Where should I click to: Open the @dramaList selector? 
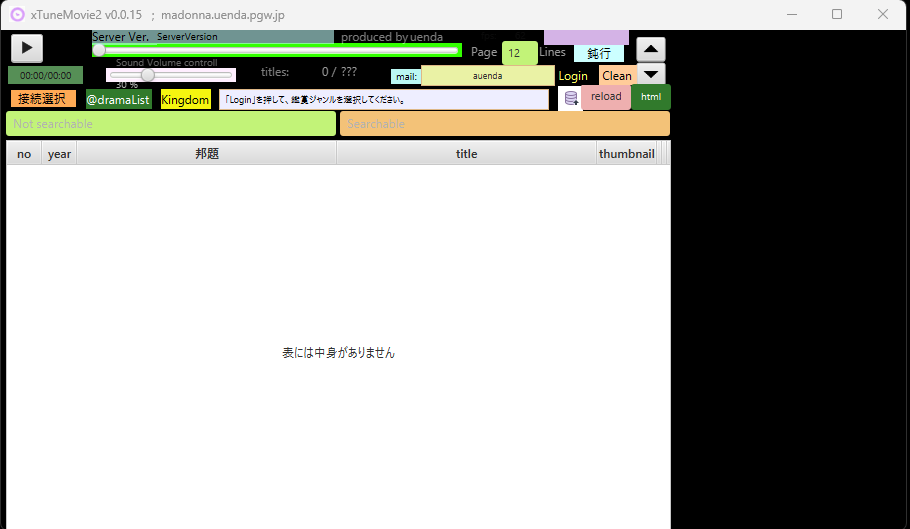click(x=118, y=100)
